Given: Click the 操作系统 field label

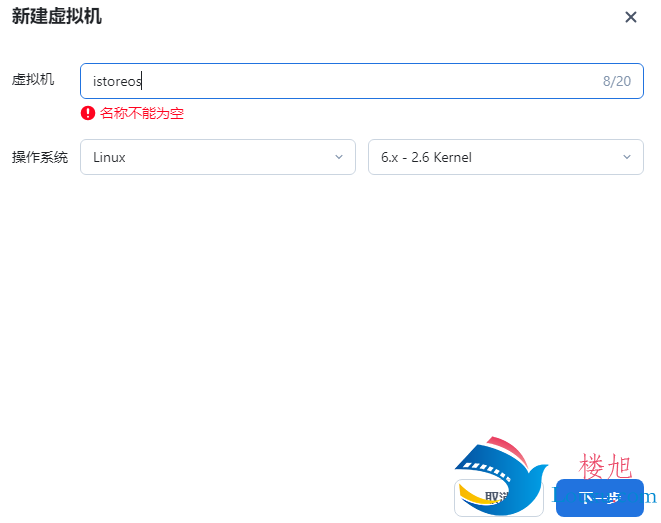Looking at the screenshot, I should coord(40,157).
